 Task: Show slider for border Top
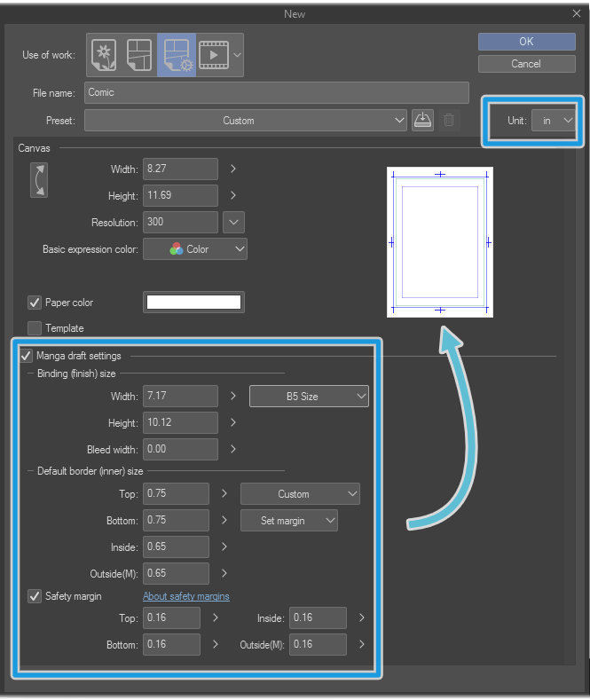pos(224,494)
